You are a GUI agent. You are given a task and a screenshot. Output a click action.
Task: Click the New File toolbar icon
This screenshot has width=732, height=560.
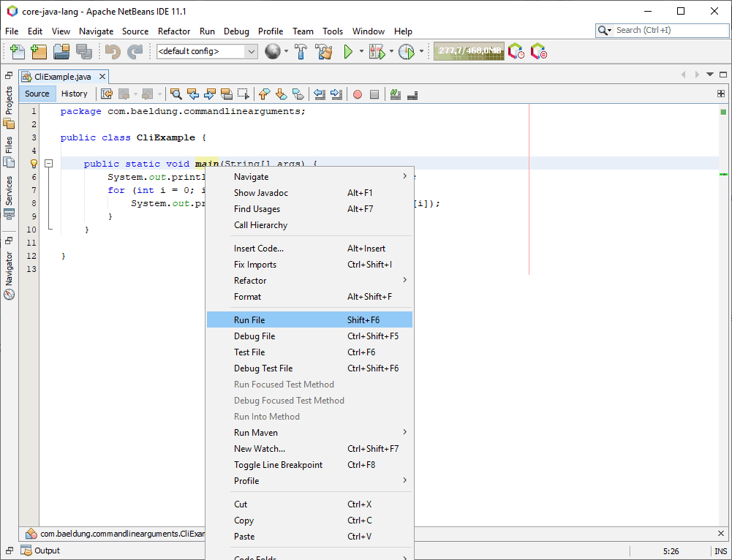[x=18, y=52]
